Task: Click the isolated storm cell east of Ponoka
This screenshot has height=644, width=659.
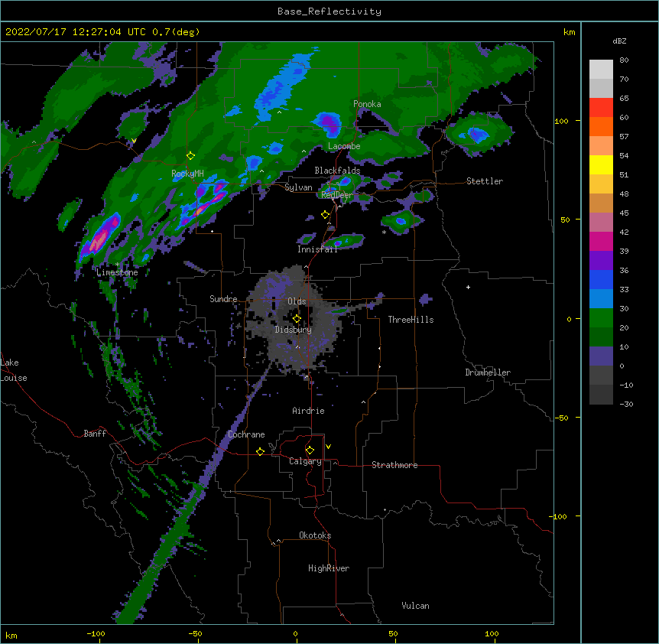Action: (479, 134)
